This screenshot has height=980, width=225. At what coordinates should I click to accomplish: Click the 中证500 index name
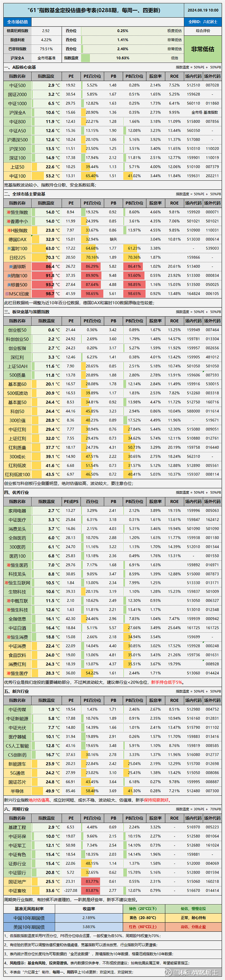(x=17, y=85)
